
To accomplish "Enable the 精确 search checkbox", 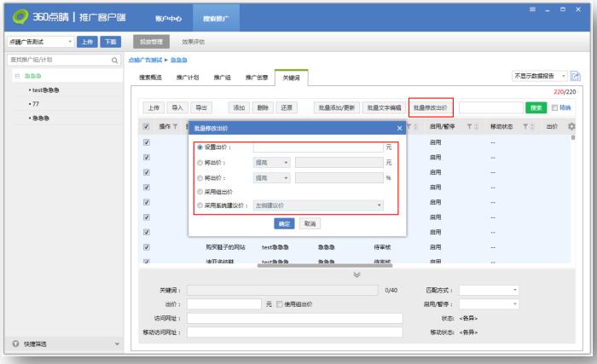I will [556, 108].
